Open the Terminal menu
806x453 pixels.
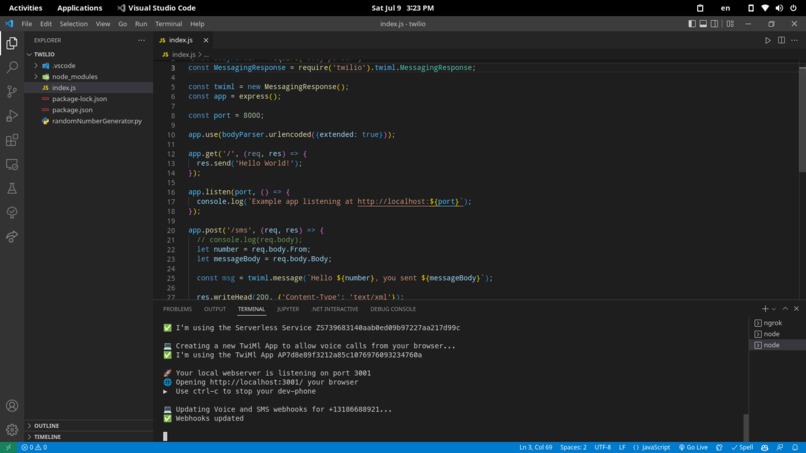(169, 24)
